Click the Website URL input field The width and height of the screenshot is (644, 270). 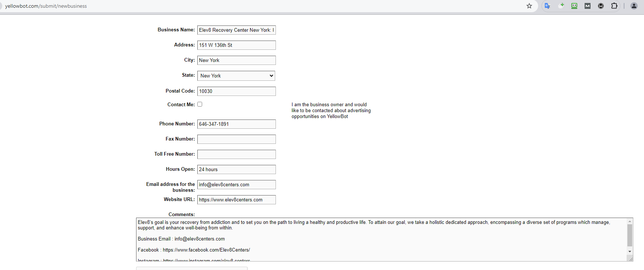[236, 200]
